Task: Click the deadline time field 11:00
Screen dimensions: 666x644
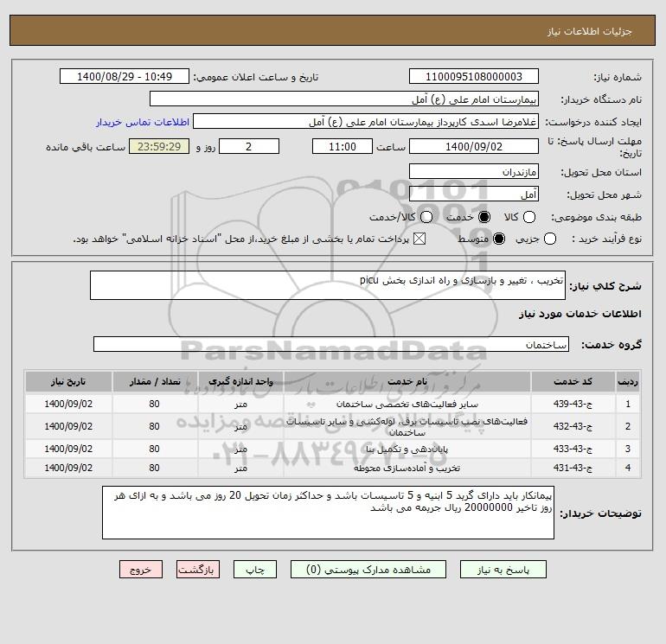Action: point(343,146)
